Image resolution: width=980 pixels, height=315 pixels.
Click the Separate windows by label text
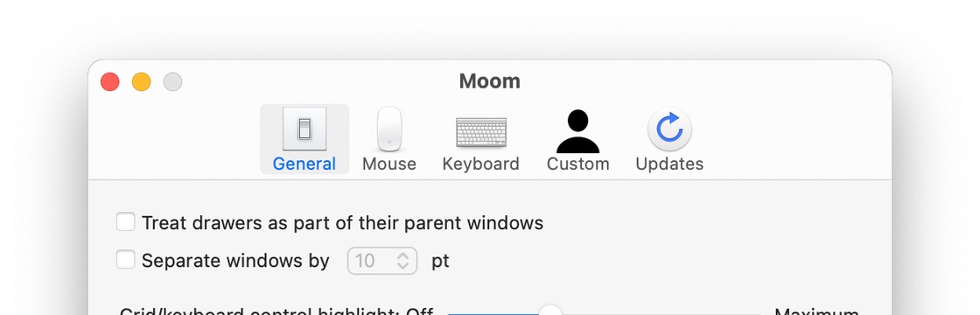click(x=235, y=261)
